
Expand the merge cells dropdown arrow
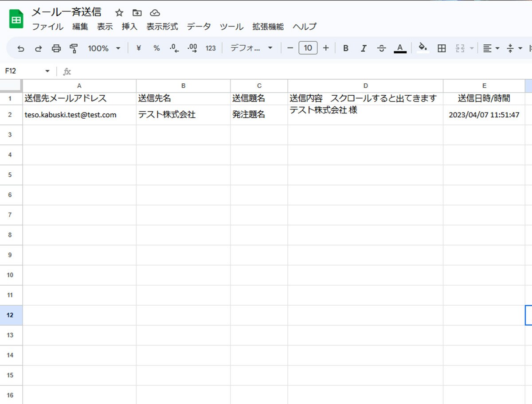472,48
